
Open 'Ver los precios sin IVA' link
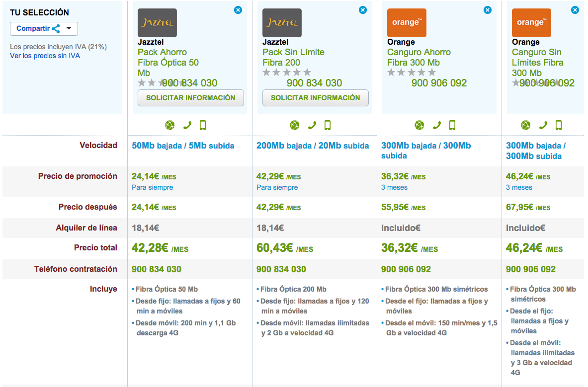coord(45,56)
